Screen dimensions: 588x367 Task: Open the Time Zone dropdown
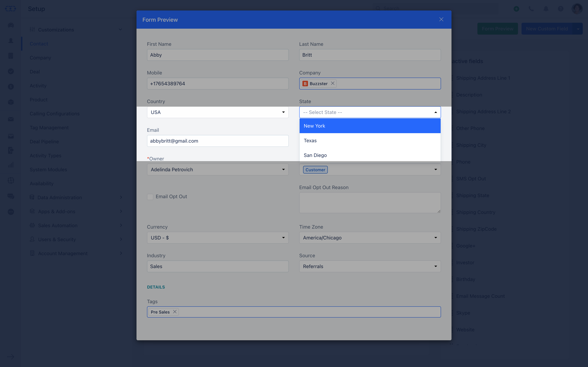tap(370, 238)
